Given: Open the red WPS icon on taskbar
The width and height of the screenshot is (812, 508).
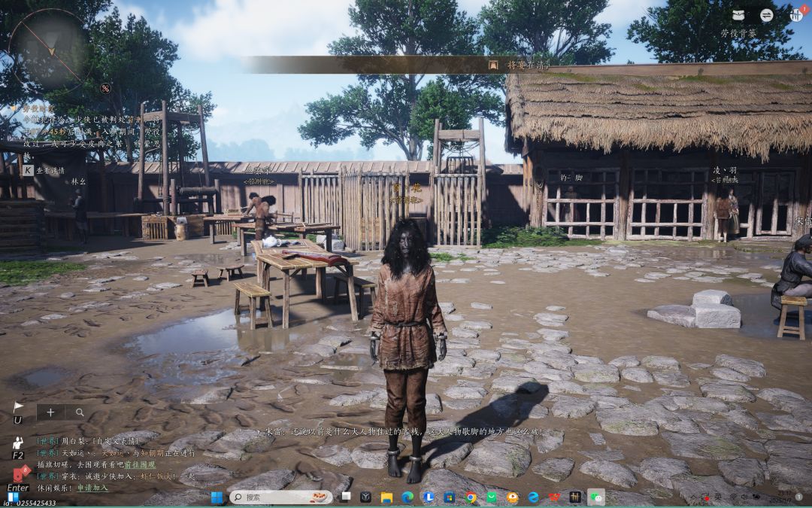Looking at the screenshot, I should click(x=555, y=497).
